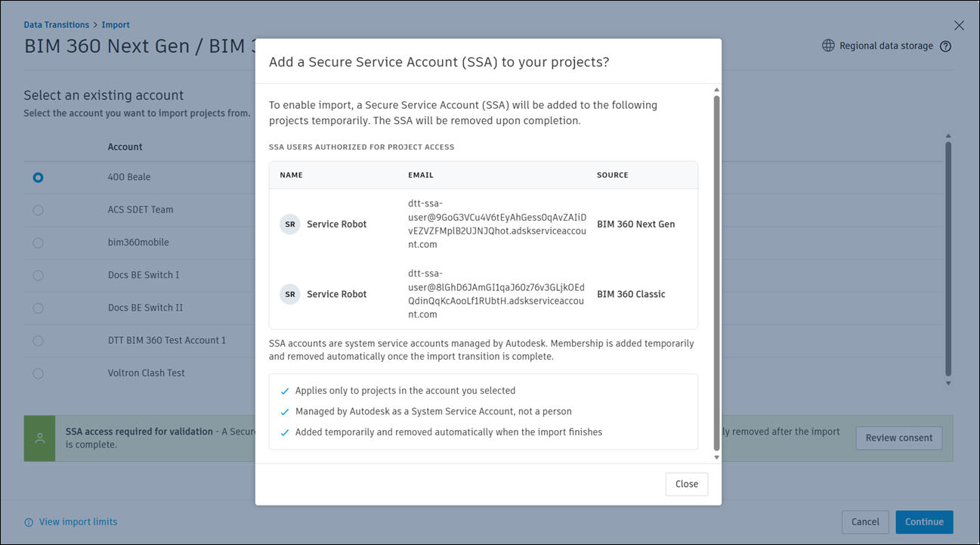Viewport: 980px width, 545px height.
Task: Click the SOURCE column header in the dialog
Action: (613, 175)
